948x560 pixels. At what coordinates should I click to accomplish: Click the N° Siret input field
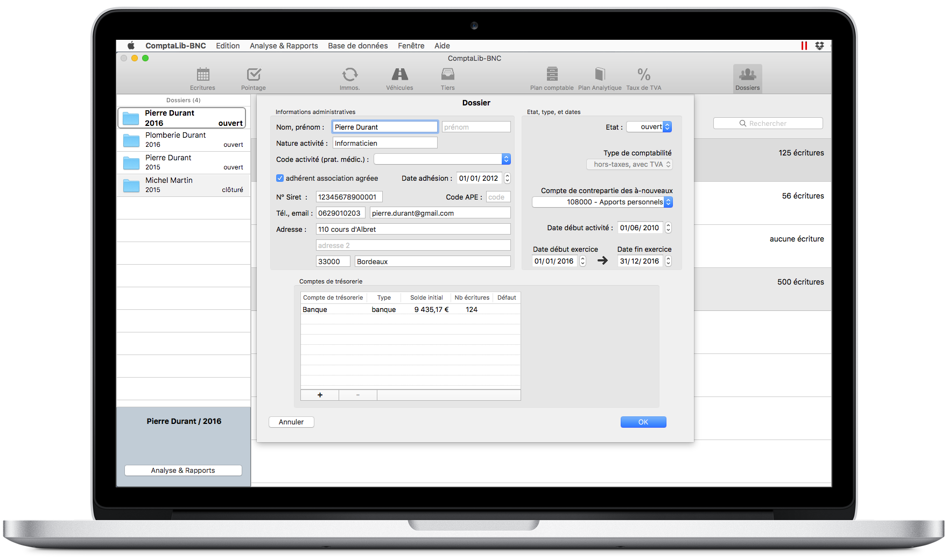pyautogui.click(x=349, y=197)
